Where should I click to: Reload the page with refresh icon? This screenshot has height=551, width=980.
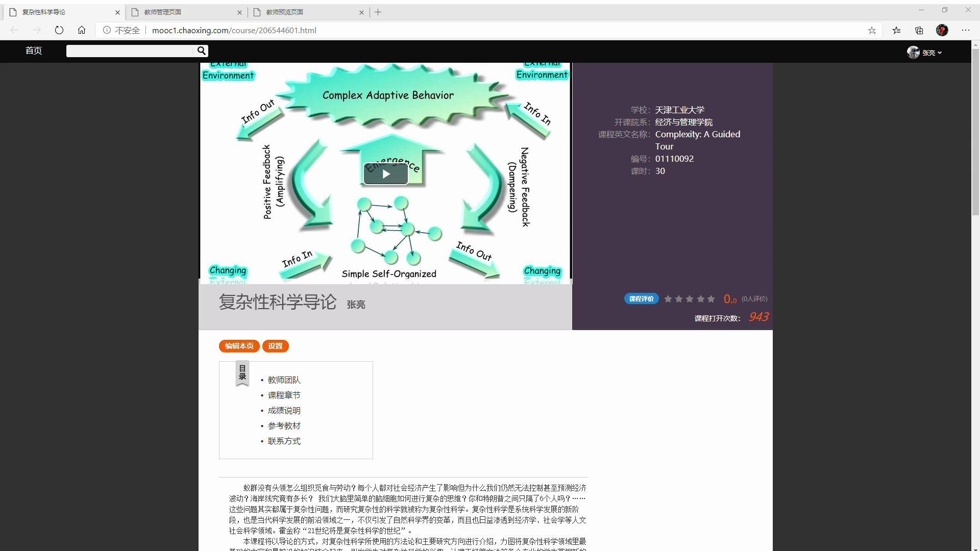click(x=59, y=30)
